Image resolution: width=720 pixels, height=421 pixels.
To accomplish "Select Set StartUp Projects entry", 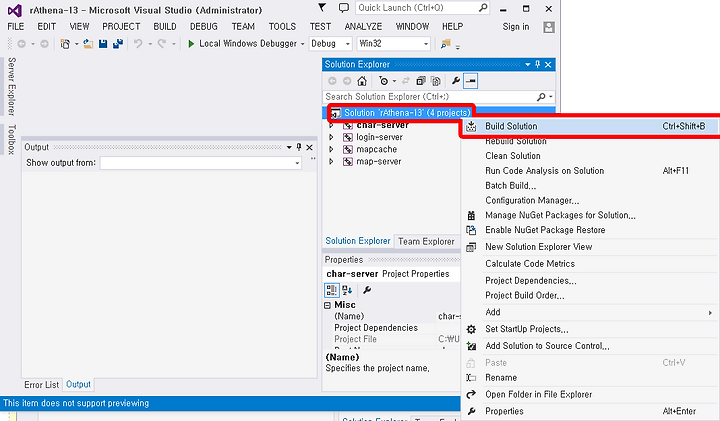I will (x=590, y=329).
